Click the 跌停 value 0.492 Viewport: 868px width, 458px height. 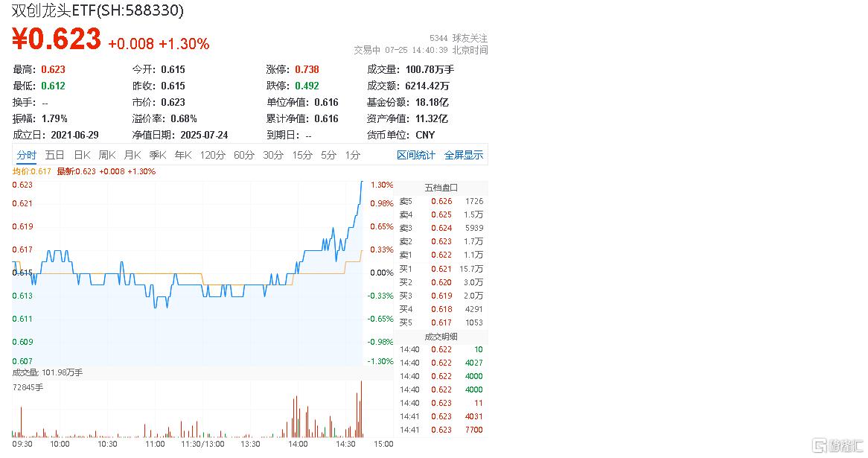point(307,86)
